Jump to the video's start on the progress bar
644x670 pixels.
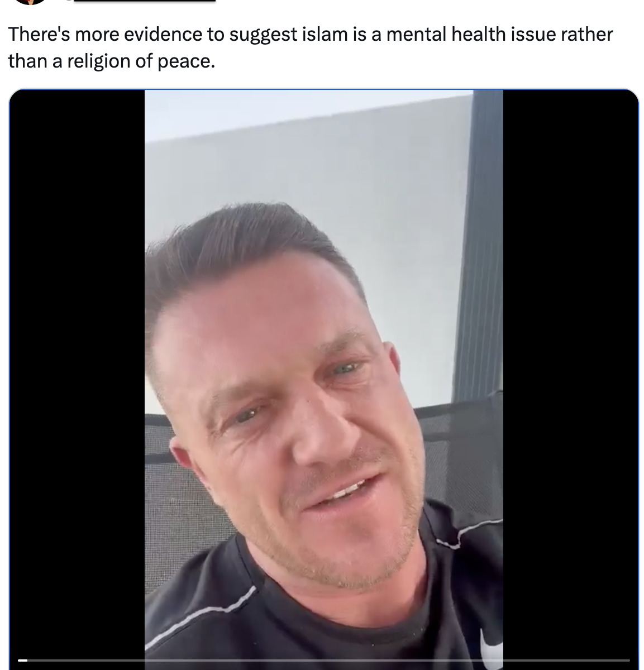19,661
